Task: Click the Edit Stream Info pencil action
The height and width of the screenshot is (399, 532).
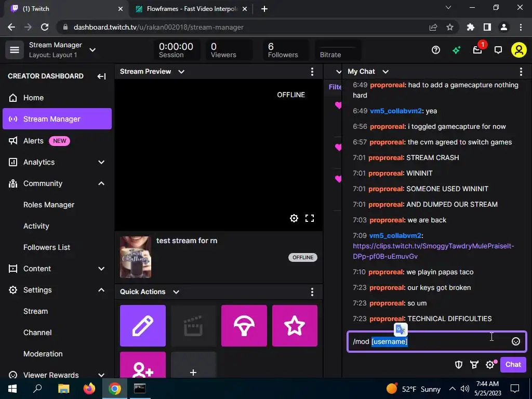Action: pos(143,326)
